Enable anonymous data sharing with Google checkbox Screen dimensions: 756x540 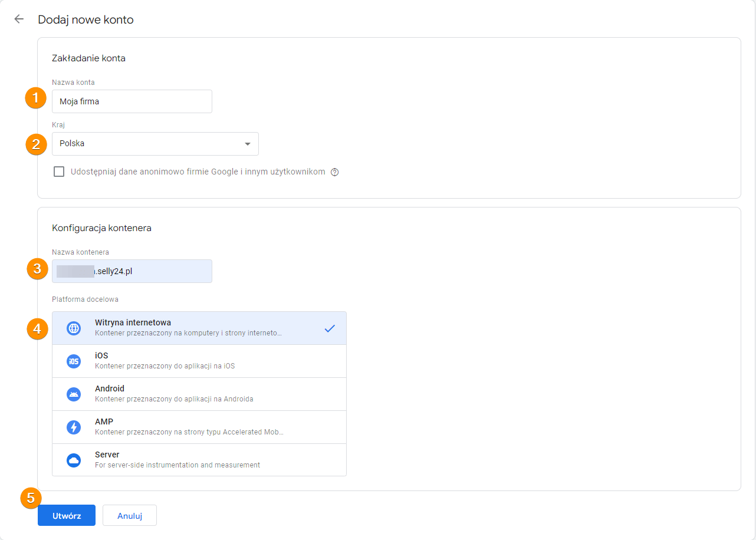click(x=59, y=172)
